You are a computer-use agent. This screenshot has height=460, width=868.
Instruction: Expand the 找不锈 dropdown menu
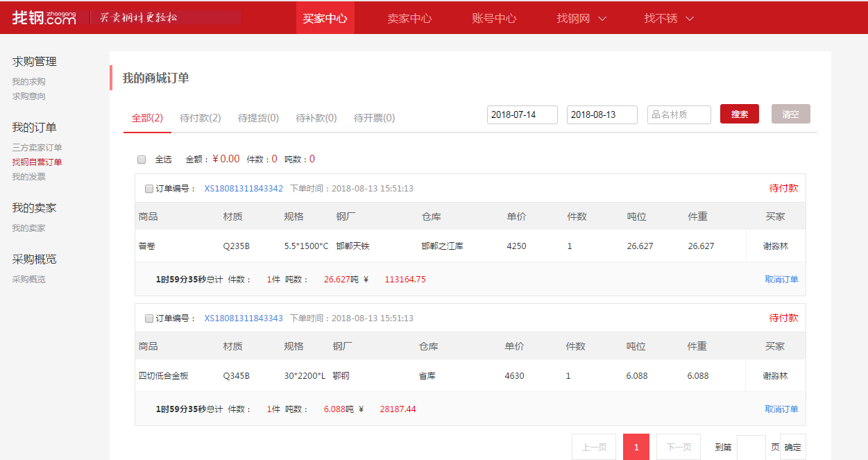[669, 18]
